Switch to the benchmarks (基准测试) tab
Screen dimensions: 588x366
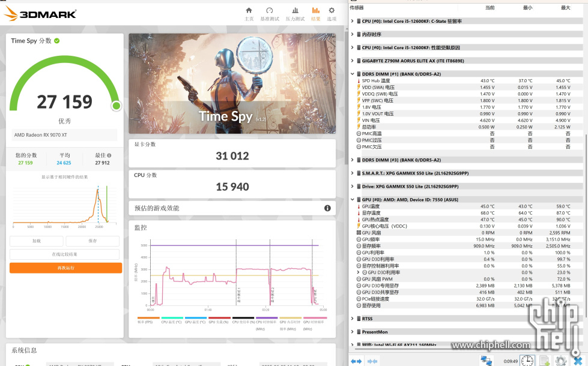click(270, 14)
